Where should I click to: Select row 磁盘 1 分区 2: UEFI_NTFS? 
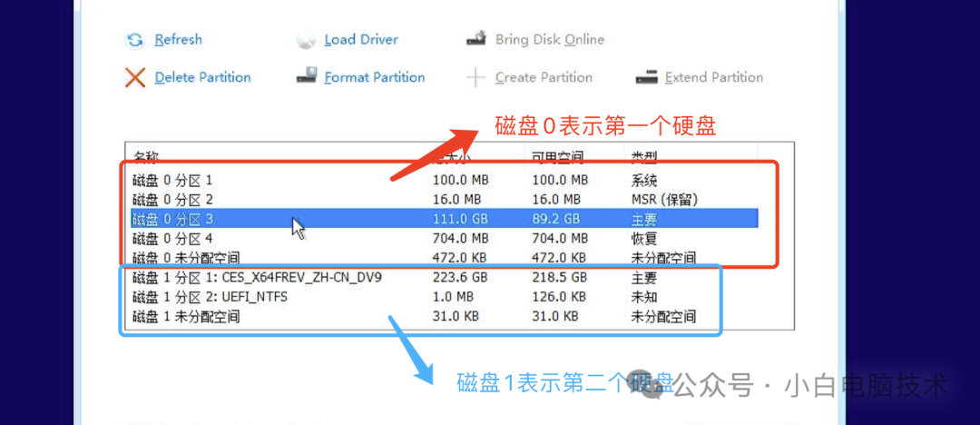(x=444, y=297)
